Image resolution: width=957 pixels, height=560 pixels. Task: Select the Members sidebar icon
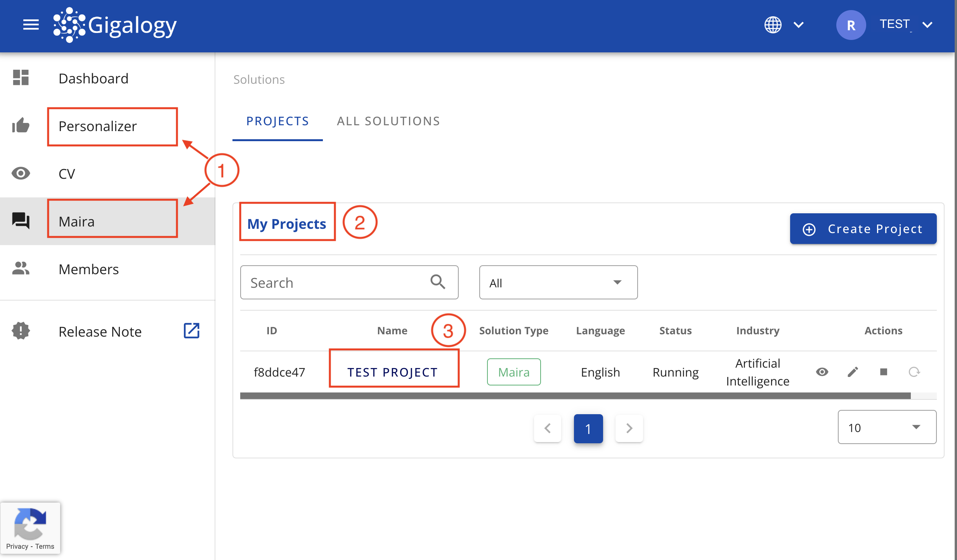pos(21,268)
